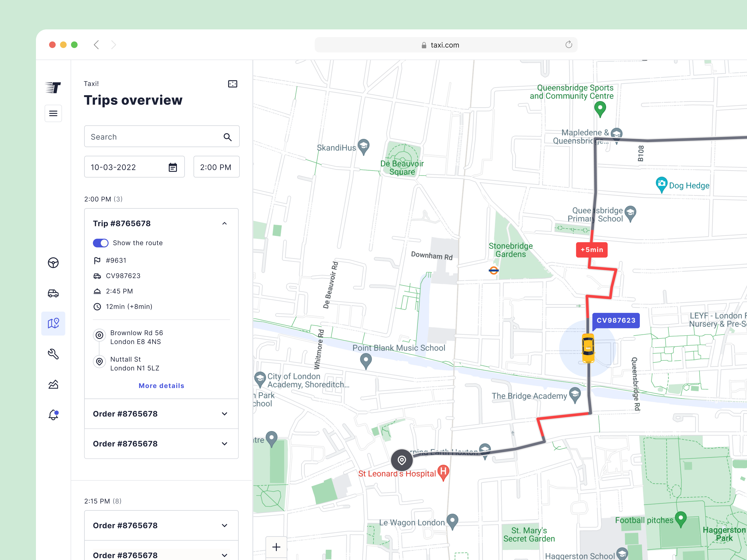747x560 pixels.
Task: Click the 2:15 PM (8) group label
Action: coord(103,501)
